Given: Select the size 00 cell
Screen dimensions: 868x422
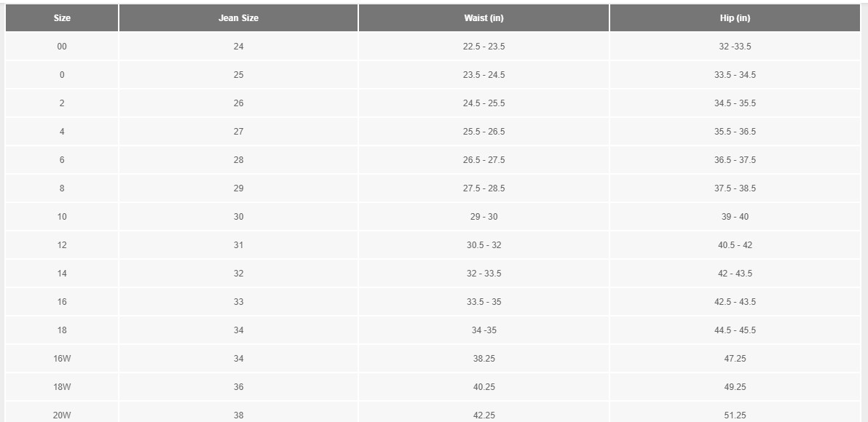Looking at the screenshot, I should (x=62, y=47).
